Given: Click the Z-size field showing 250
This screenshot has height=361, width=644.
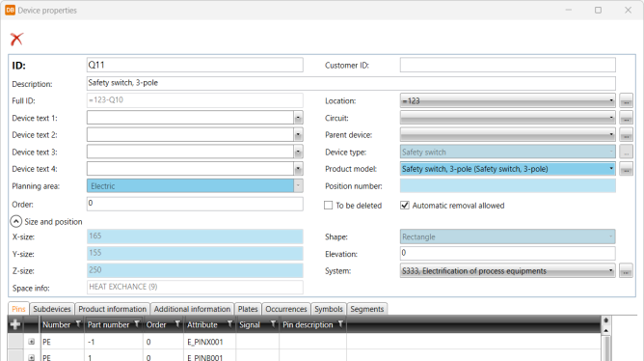Looking at the screenshot, I should (x=195, y=270).
